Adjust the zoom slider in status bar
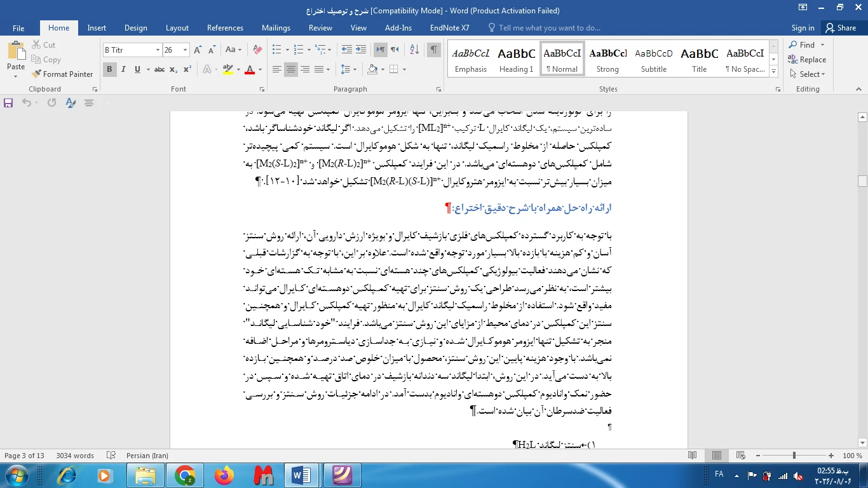The height and width of the screenshot is (488, 868). [x=794, y=456]
